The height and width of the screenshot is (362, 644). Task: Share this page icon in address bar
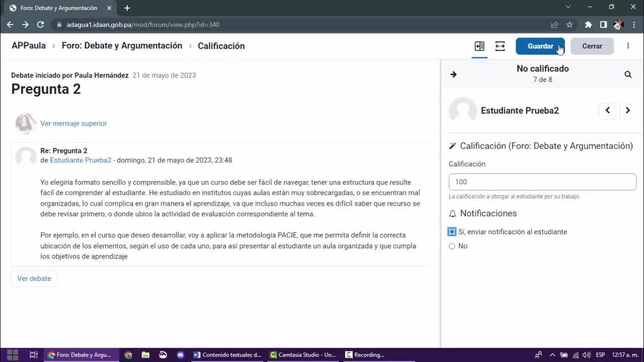(x=554, y=25)
